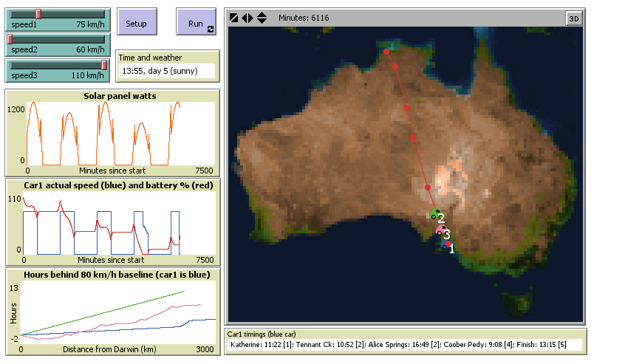Screen dimensions: 642x364
Task: Adjust the speed1 slider handle
Action: (38, 13)
